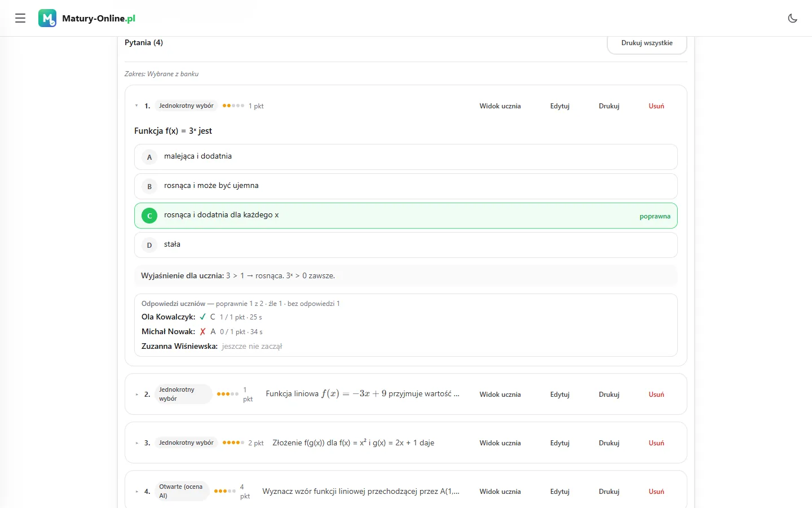Click the Wyjaśnienie dla ucznia explanation

click(406, 275)
